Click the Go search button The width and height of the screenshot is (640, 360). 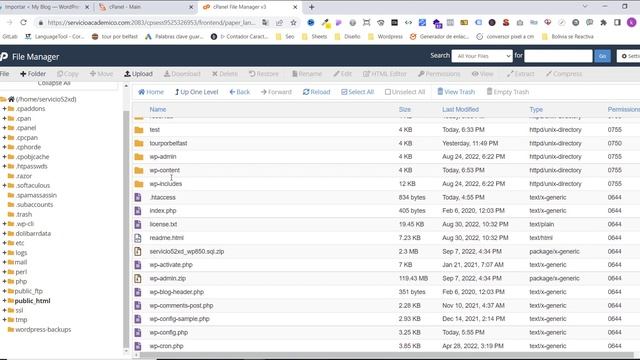[x=602, y=56]
